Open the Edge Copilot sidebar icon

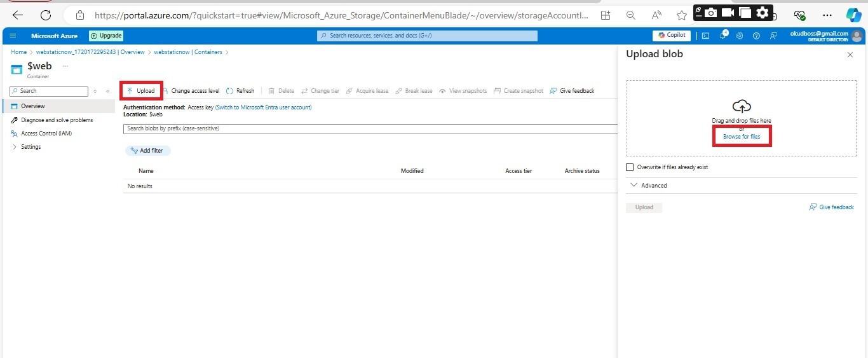pos(853,15)
